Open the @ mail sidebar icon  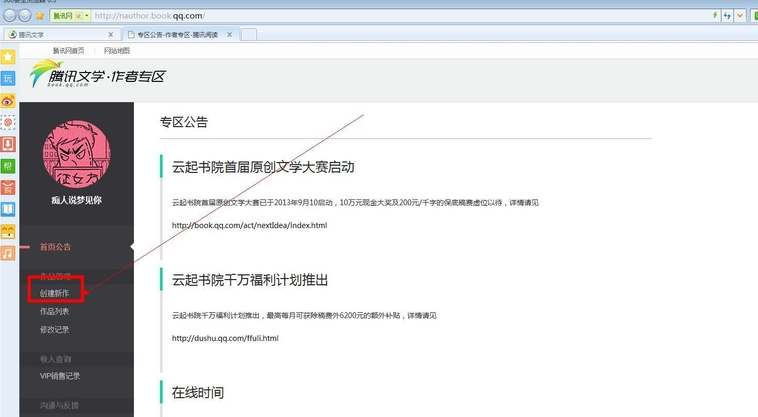[8, 122]
